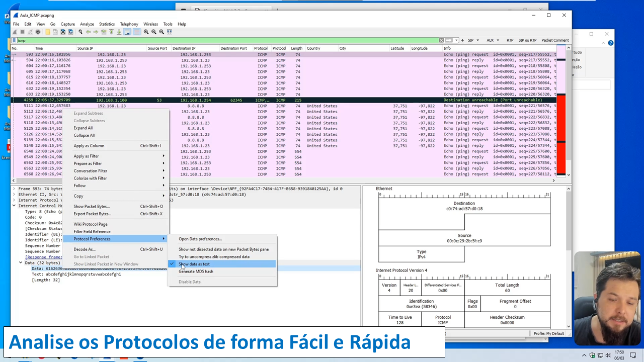Expand the Colorize with Filter submenu
The height and width of the screenshot is (362, 644).
115,178
